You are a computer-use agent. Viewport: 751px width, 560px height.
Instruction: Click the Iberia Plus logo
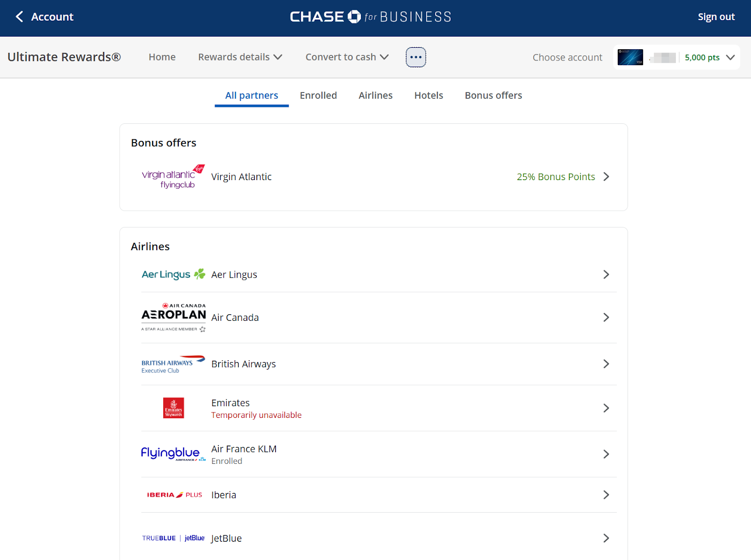point(174,495)
